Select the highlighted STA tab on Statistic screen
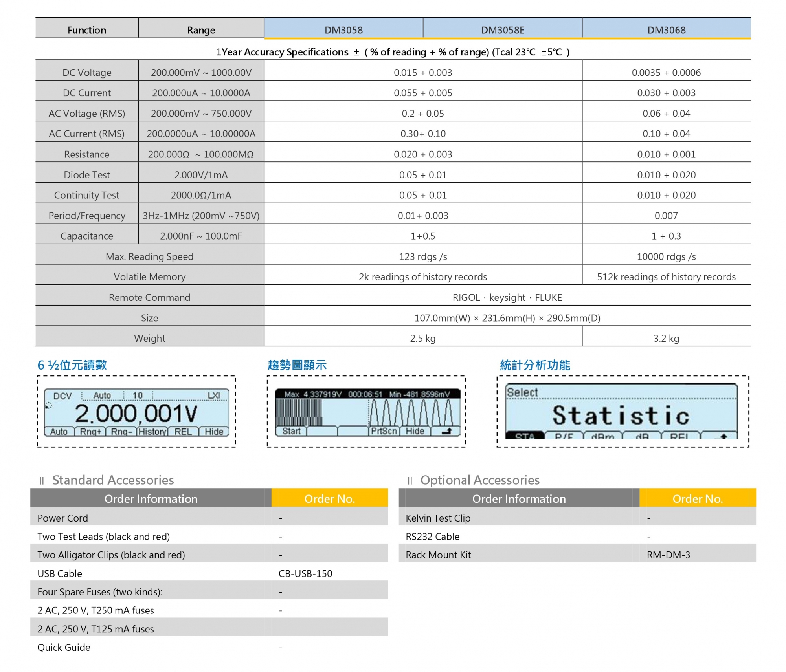786x672 pixels. [525, 436]
